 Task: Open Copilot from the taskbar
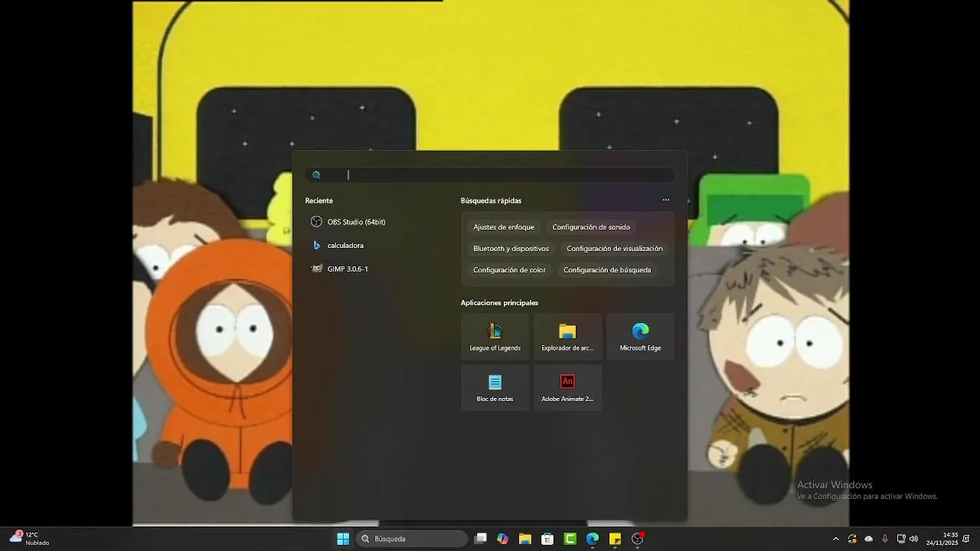coord(502,539)
